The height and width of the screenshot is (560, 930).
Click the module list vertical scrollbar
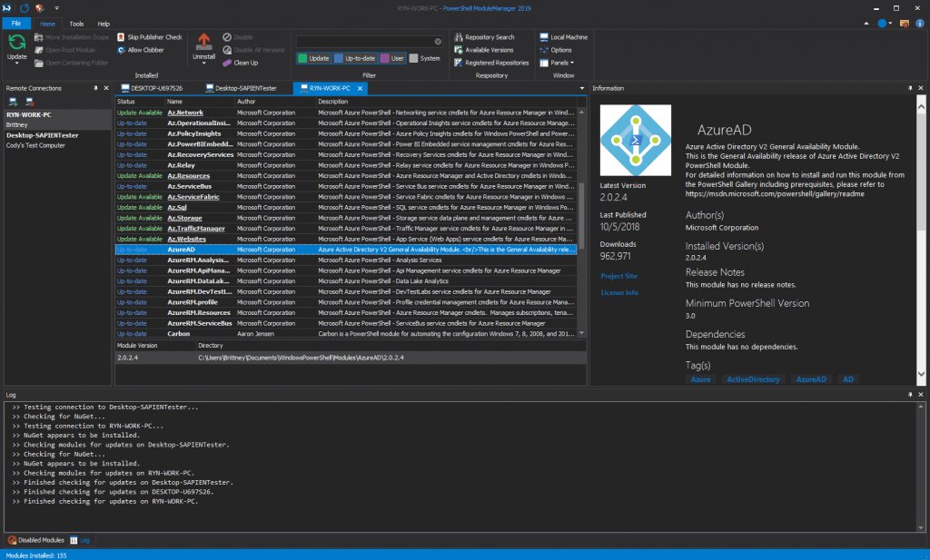581,216
